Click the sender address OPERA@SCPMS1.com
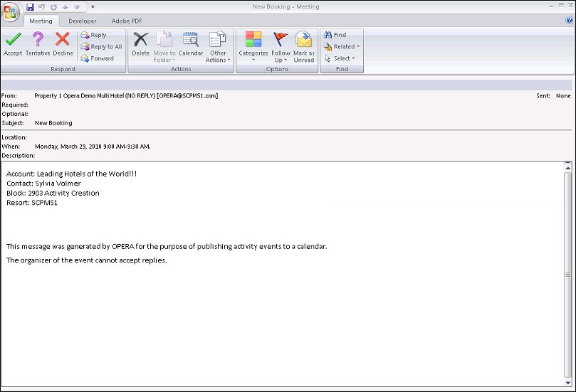Image resolution: width=576 pixels, height=392 pixels. [x=187, y=96]
